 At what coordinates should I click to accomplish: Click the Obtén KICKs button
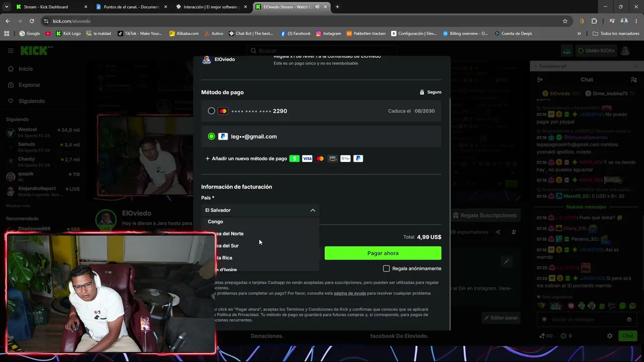(x=596, y=51)
